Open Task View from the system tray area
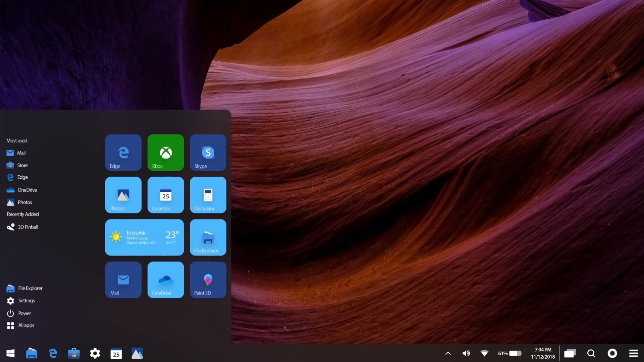 (x=570, y=353)
